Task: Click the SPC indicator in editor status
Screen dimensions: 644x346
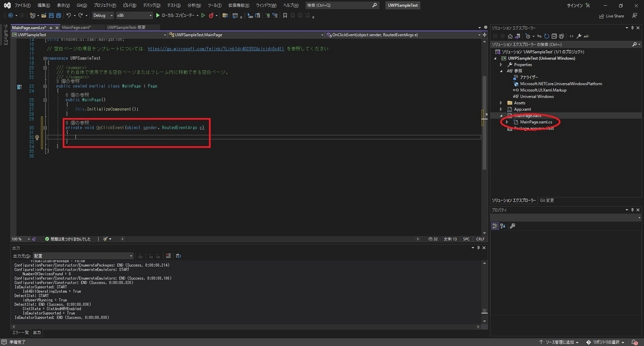Action: [x=466, y=239]
